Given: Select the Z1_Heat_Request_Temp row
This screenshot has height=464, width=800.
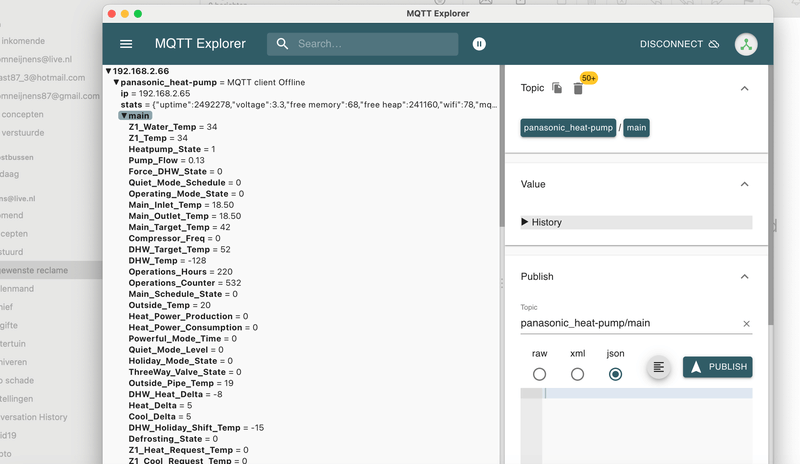Looking at the screenshot, I should pyautogui.click(x=188, y=450).
